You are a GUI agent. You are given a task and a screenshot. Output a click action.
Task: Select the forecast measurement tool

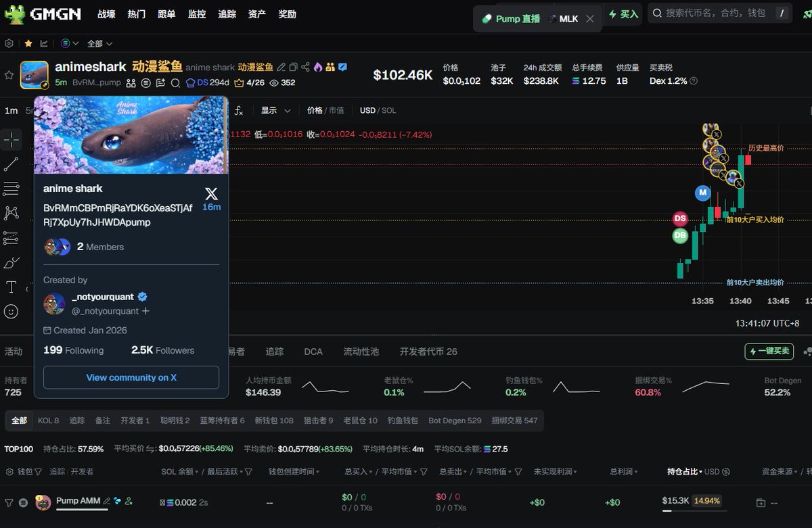coord(11,238)
